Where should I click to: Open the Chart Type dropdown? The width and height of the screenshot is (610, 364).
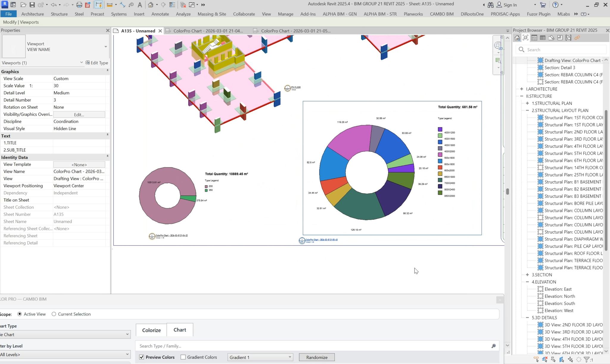(x=65, y=335)
